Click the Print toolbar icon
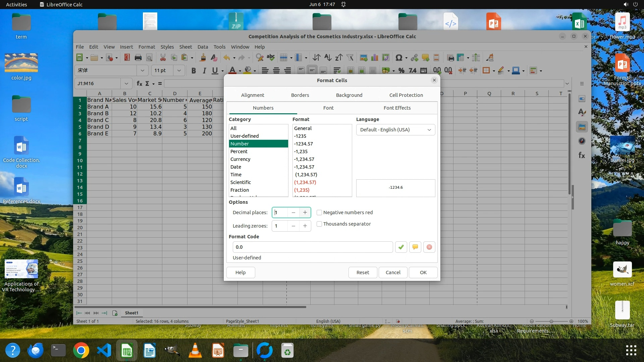This screenshot has width=644, height=362. 138,58
